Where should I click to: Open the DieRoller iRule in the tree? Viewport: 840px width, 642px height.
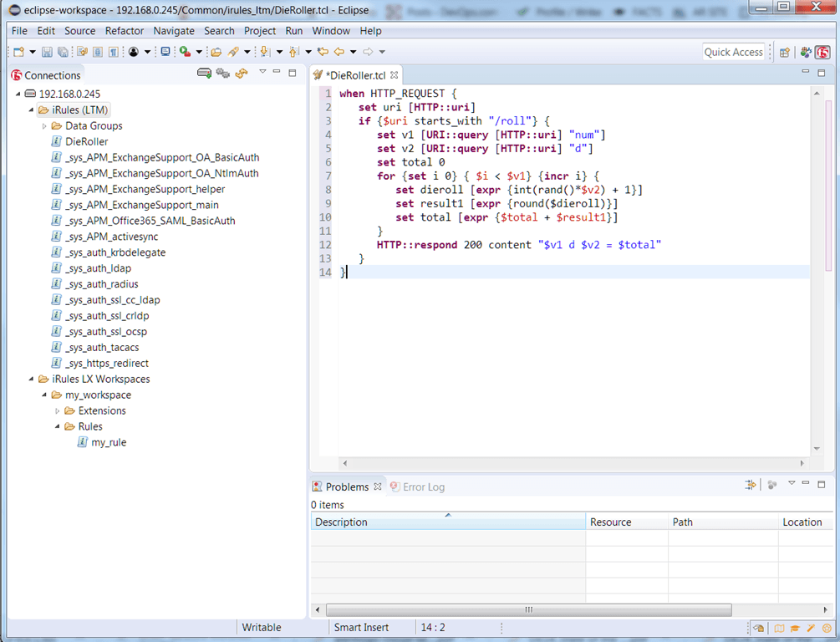click(86, 141)
